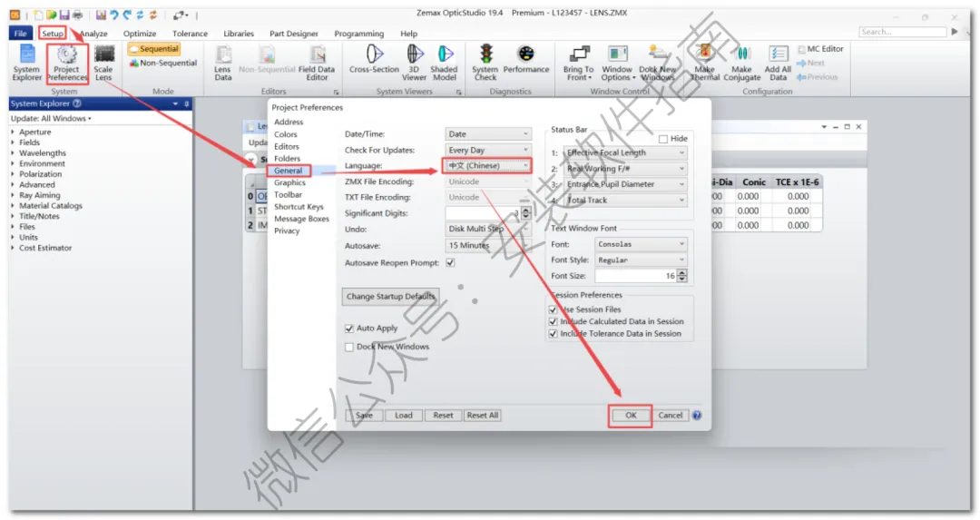This screenshot has height=520, width=980.
Task: Open the Performance diagnostic
Action: click(x=526, y=59)
